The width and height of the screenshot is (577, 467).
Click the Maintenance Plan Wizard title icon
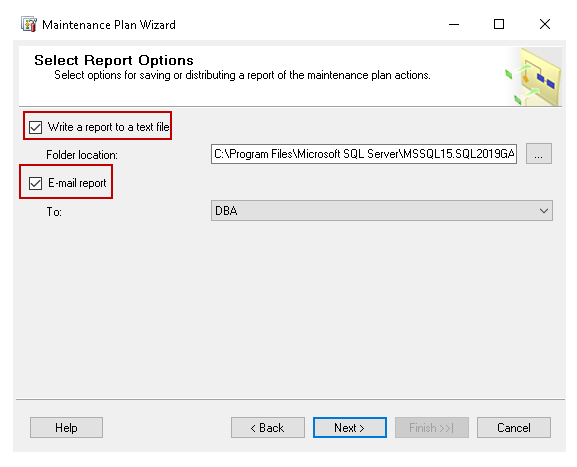point(29,24)
